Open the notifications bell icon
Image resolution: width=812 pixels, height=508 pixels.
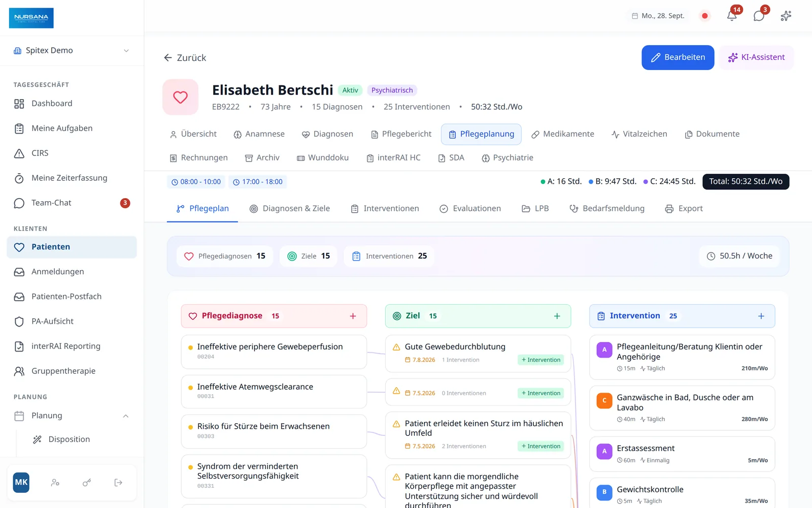732,16
